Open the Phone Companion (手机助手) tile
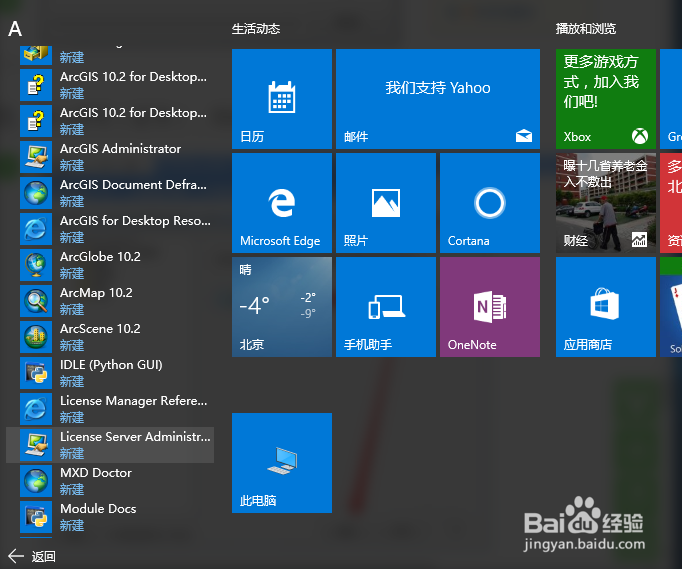 (386, 307)
